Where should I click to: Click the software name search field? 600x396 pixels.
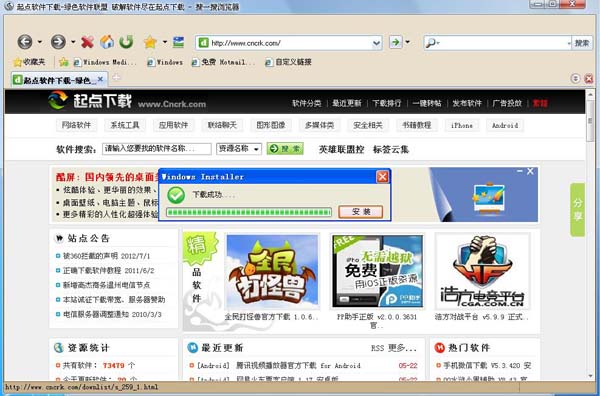[x=157, y=149]
